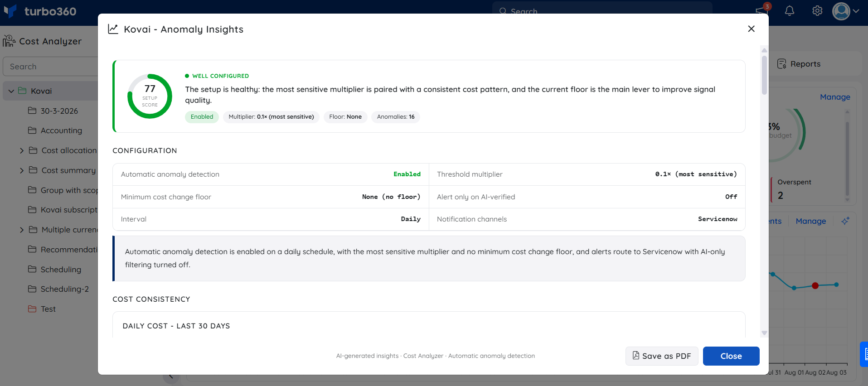This screenshot has width=868, height=386.
Task: Click the Scheduling-2 folder icon
Action: 32,289
